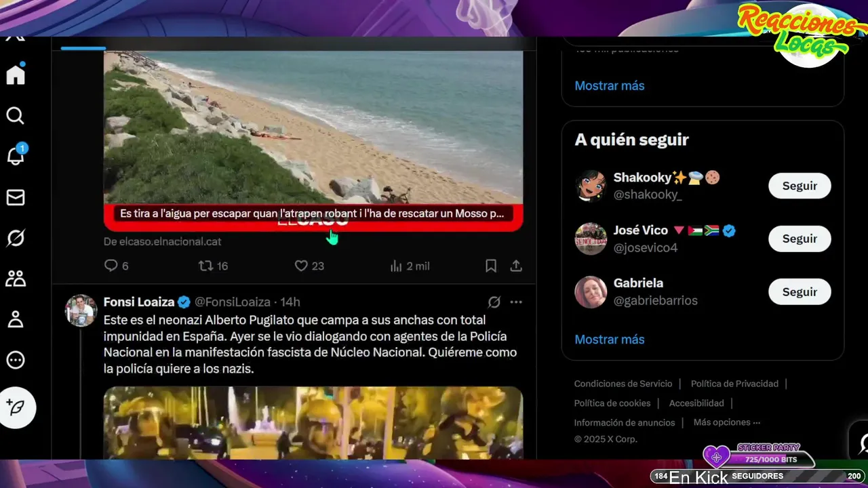Open Fonsi Loaiza profile avatar
The width and height of the screenshot is (868, 488).
pos(81,310)
